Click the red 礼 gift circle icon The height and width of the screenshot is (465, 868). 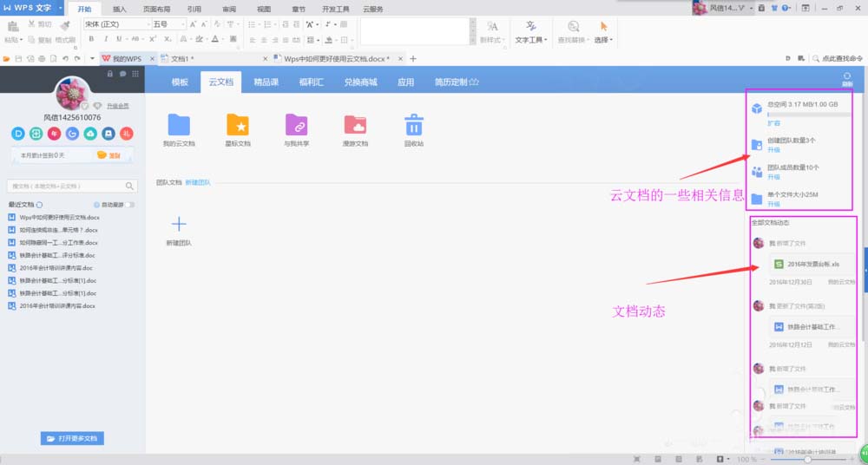click(127, 134)
